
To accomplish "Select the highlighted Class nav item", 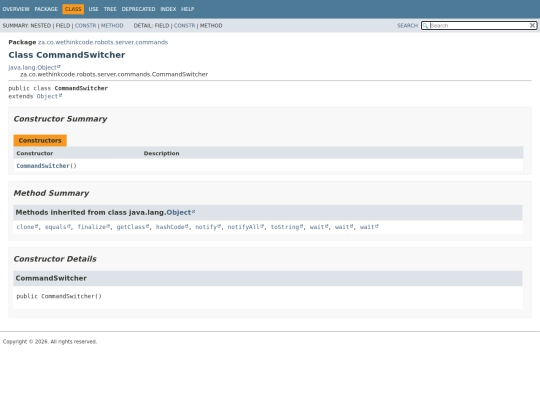I will (x=73, y=9).
